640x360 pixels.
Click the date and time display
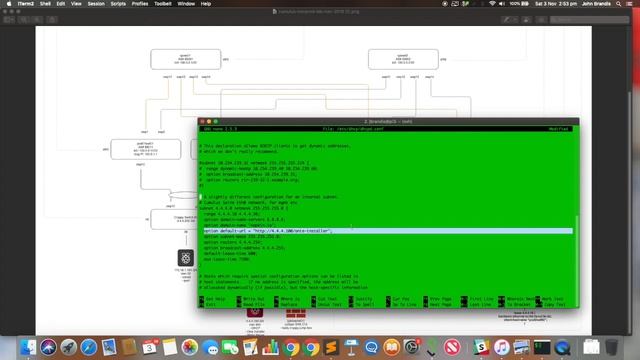point(556,4)
